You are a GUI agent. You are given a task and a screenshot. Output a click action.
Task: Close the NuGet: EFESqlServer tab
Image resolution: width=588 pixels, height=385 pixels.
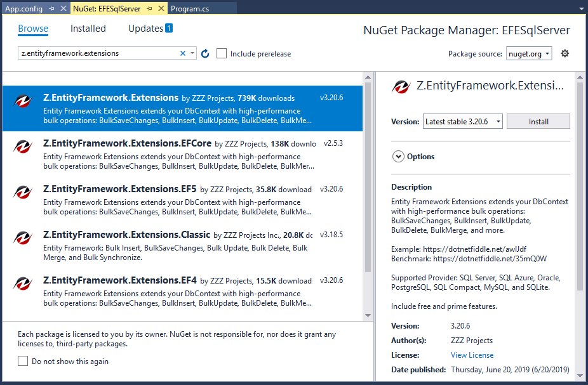[x=161, y=8]
